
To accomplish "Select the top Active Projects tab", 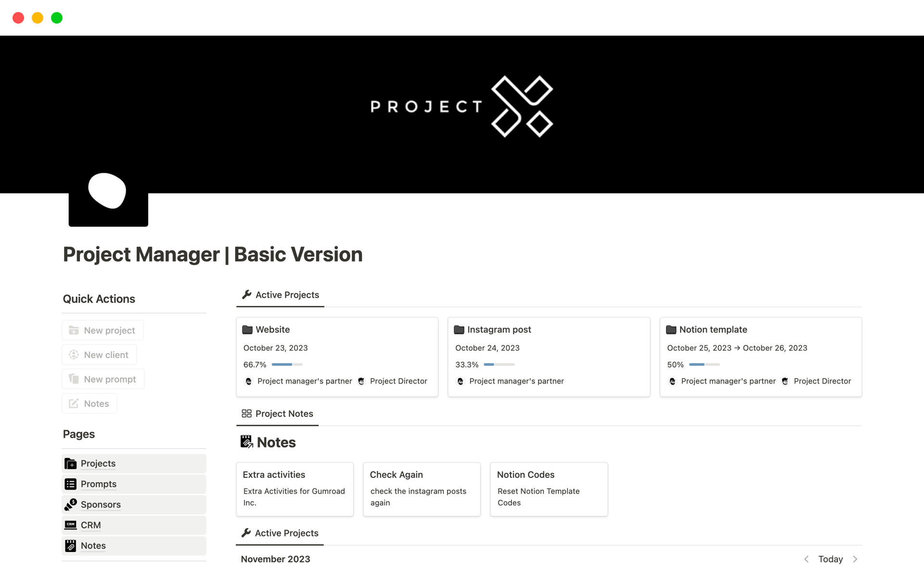I will [281, 295].
